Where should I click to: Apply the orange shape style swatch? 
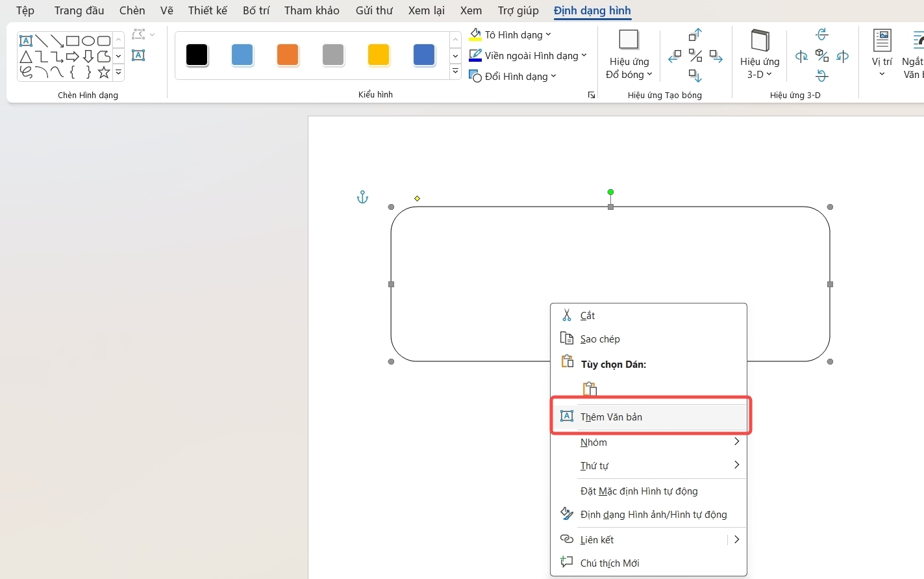[288, 55]
